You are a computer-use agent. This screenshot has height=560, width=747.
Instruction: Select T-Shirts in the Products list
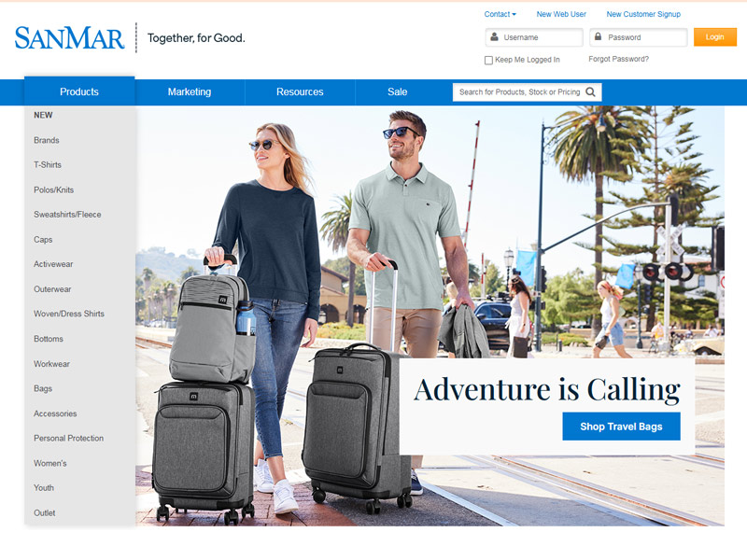point(48,165)
